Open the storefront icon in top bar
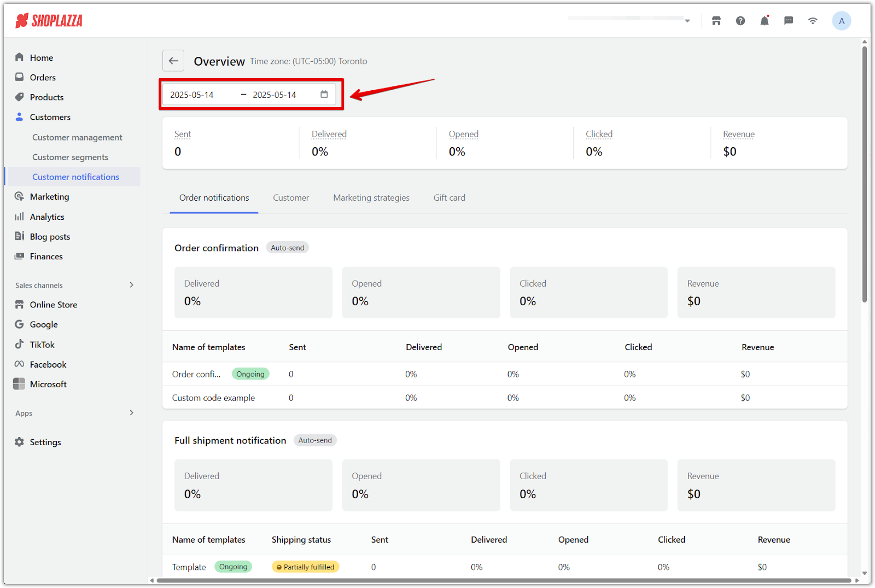This screenshot has width=875, height=588. (716, 21)
